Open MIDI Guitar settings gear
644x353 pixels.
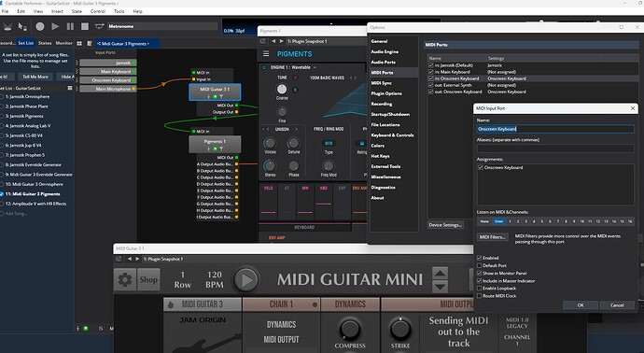pyautogui.click(x=125, y=280)
